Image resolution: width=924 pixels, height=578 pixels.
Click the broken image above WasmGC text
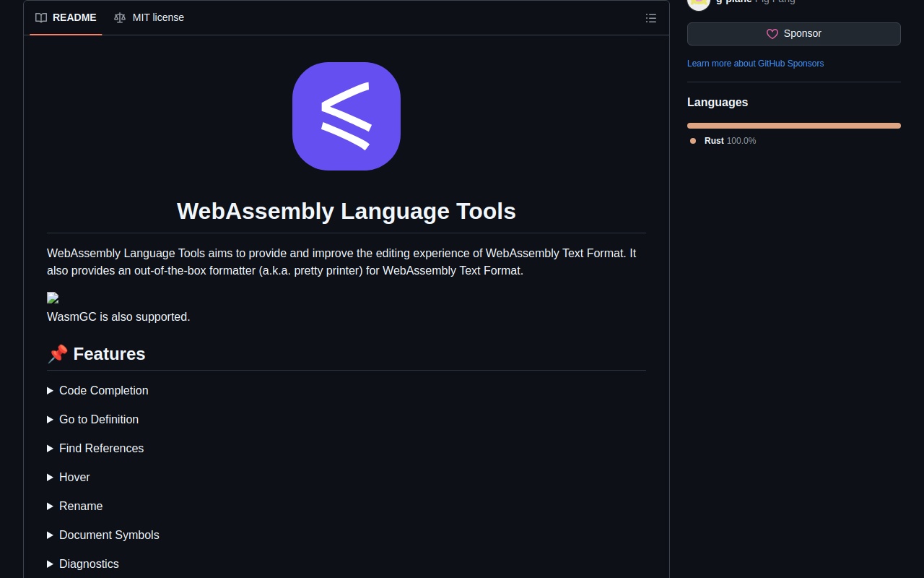[53, 298]
